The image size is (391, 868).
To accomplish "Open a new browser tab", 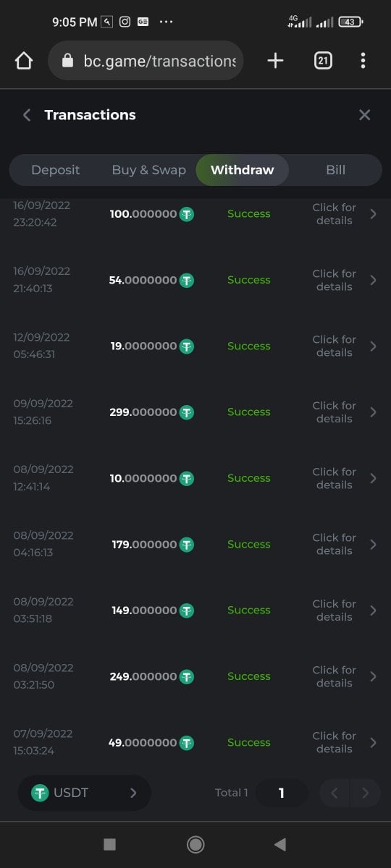I will click(275, 61).
